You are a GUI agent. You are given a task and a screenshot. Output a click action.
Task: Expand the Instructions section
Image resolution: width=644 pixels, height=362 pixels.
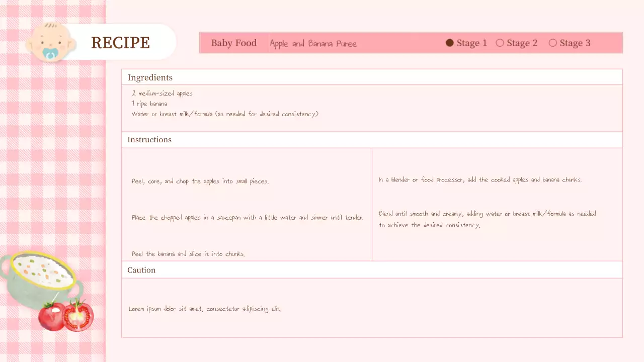click(149, 139)
